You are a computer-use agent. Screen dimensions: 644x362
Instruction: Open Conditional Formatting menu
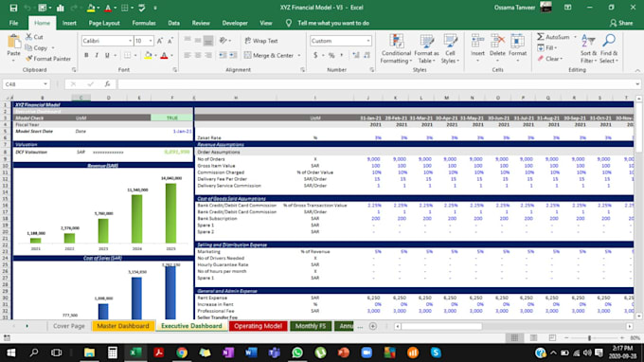[396, 49]
